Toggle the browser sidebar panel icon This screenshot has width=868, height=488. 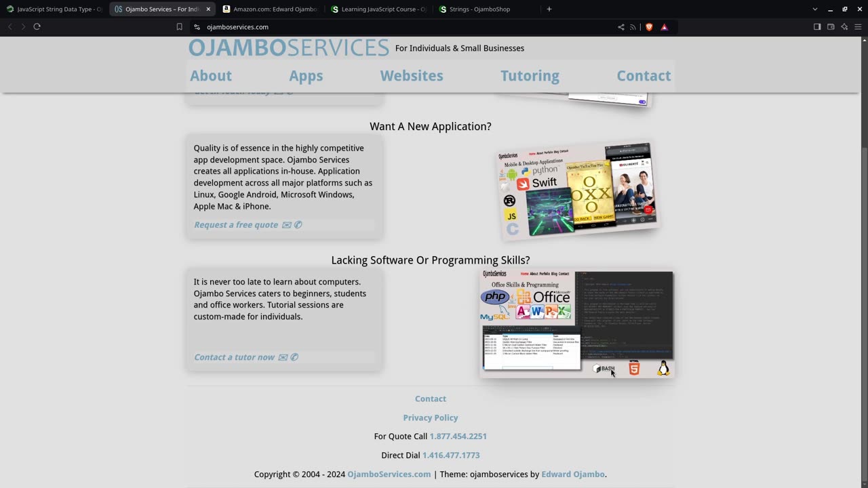click(x=817, y=27)
